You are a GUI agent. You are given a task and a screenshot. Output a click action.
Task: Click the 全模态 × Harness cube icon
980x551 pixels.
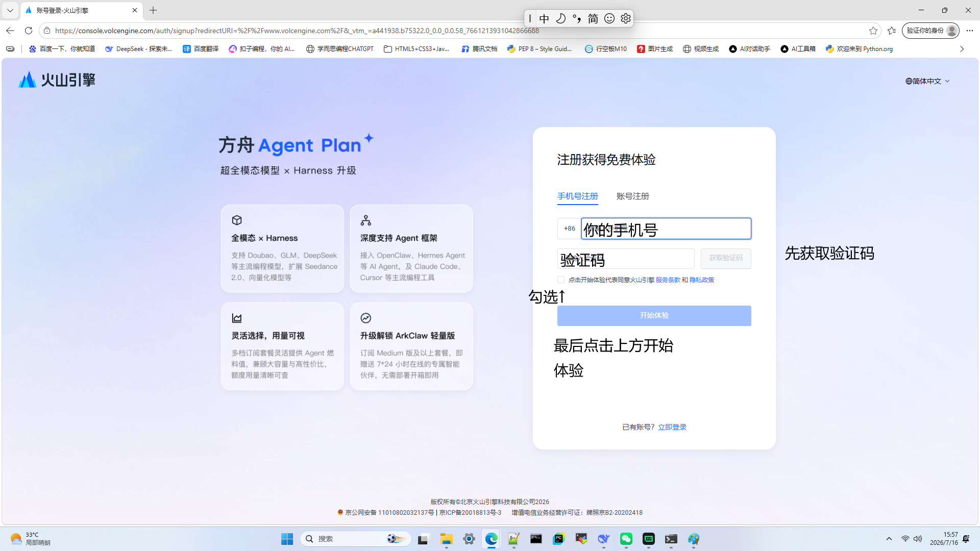(237, 220)
